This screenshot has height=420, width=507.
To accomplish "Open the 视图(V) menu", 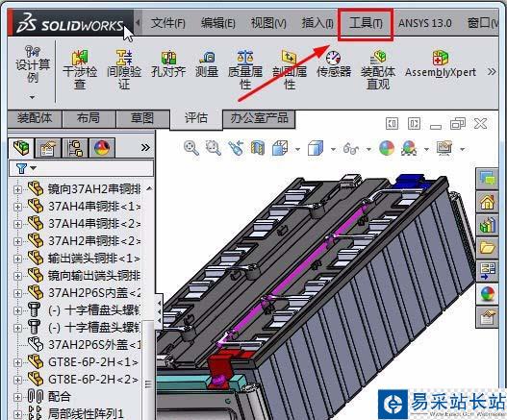I will [x=268, y=23].
